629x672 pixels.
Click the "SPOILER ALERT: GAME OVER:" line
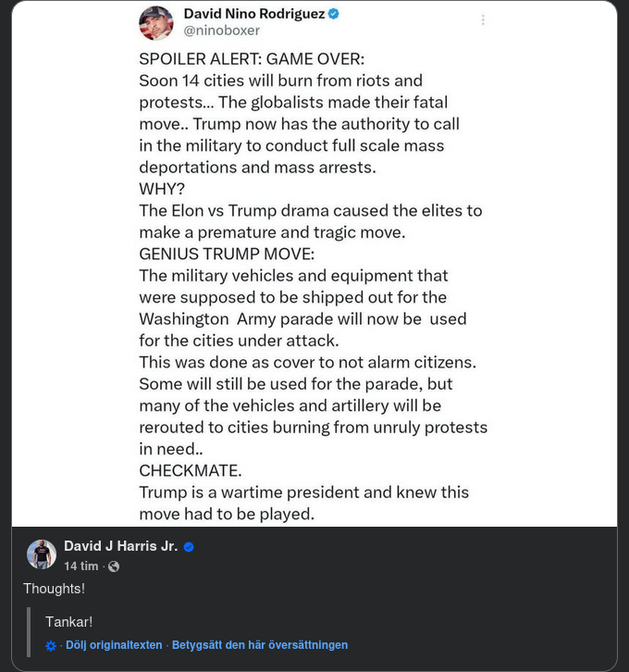click(x=239, y=59)
